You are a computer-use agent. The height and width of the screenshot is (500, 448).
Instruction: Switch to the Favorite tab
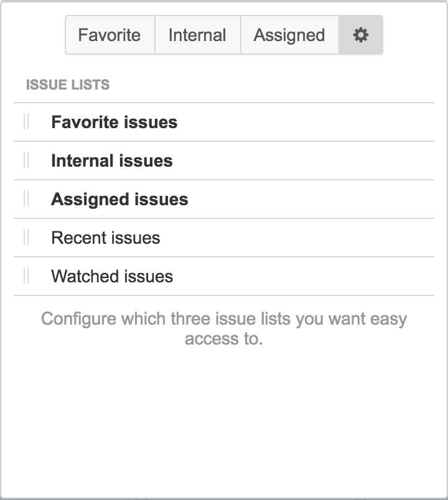(110, 35)
